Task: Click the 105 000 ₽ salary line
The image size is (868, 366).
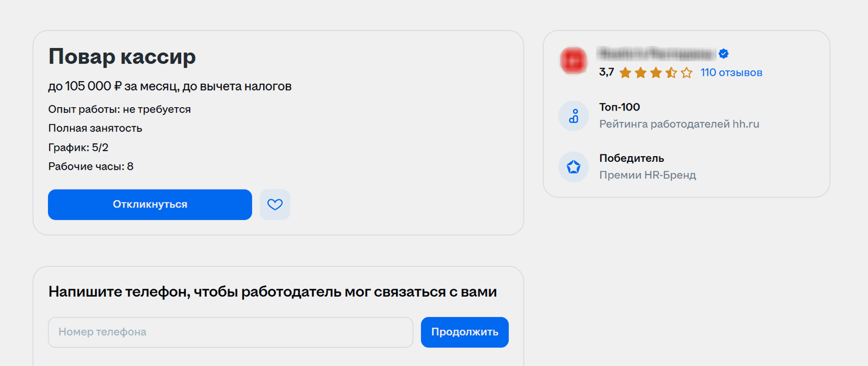Action: click(170, 86)
